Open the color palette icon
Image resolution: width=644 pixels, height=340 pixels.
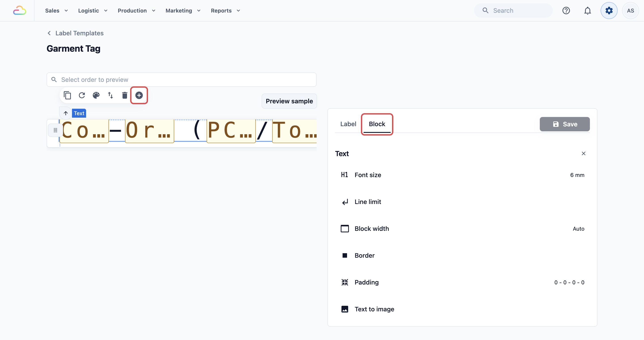point(96,95)
